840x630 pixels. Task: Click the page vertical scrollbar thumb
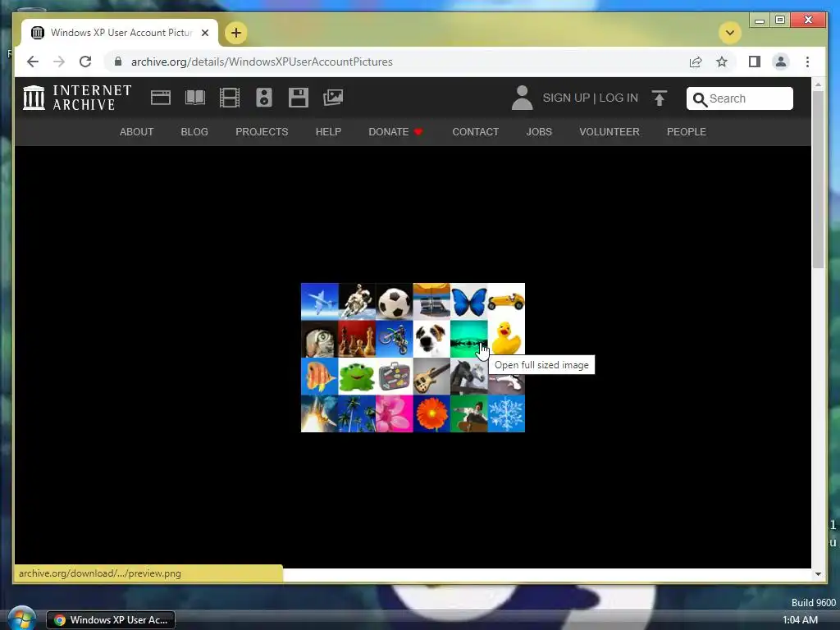coord(818,180)
